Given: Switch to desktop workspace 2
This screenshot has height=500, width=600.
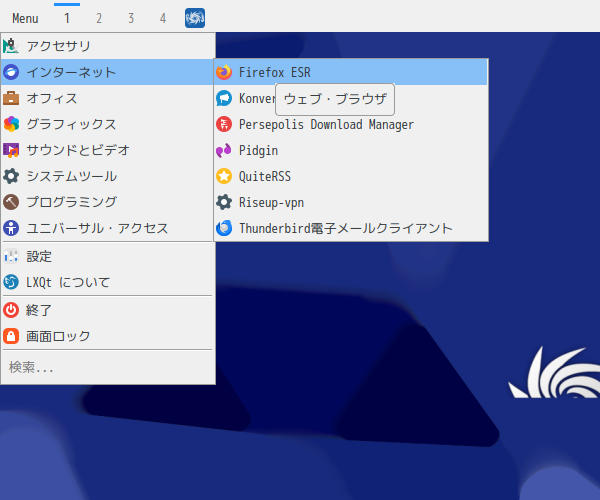Looking at the screenshot, I should tap(99, 18).
